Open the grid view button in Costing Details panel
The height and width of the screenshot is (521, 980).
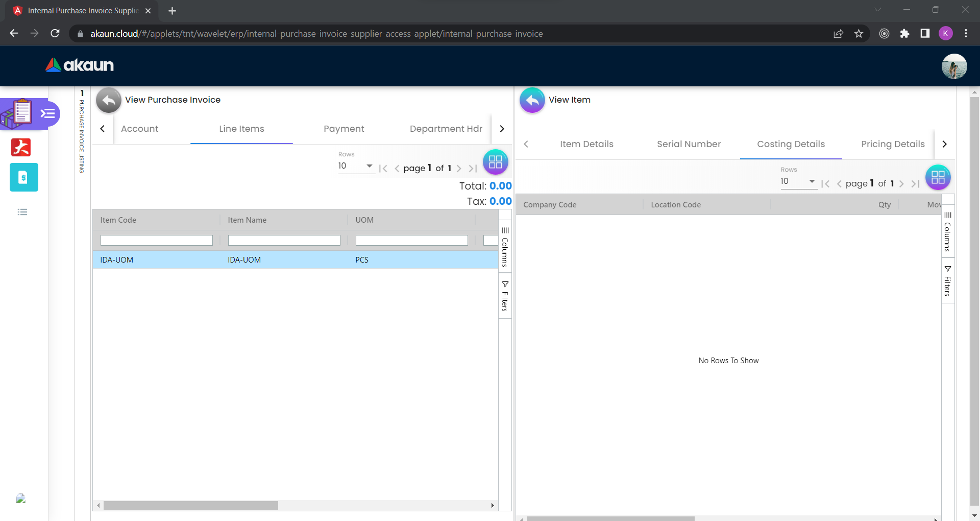[938, 177]
